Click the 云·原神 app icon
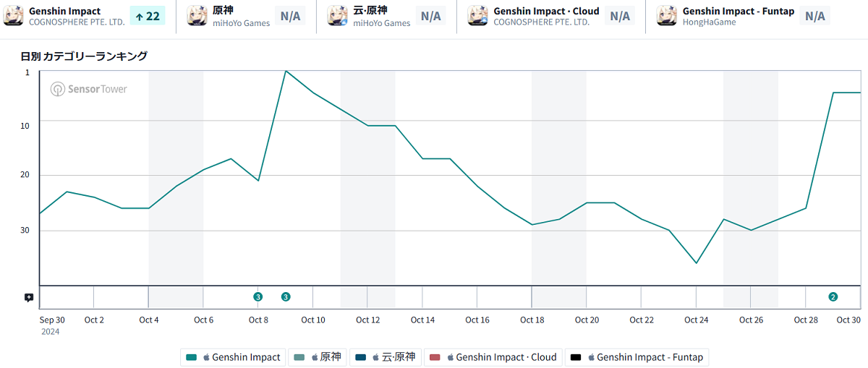This screenshot has width=868, height=368. click(x=338, y=16)
